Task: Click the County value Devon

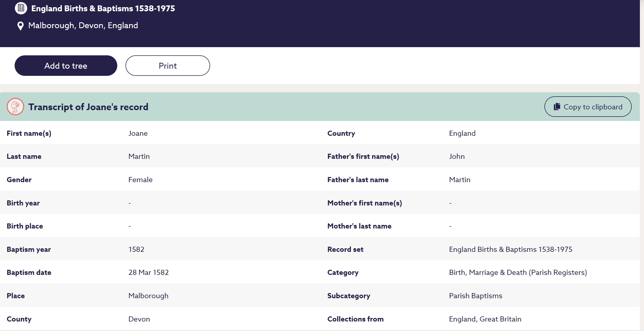Action: point(139,319)
